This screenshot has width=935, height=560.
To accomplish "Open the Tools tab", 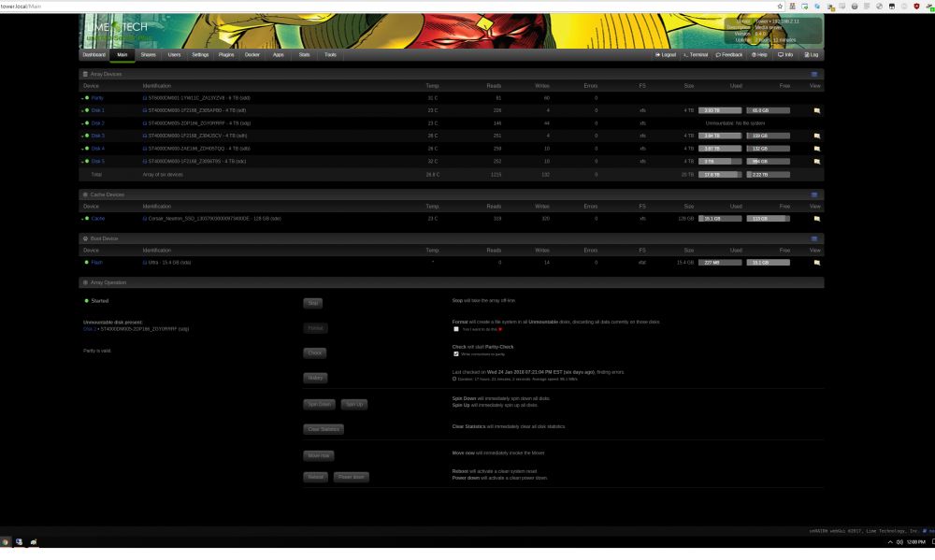I will pyautogui.click(x=330, y=55).
